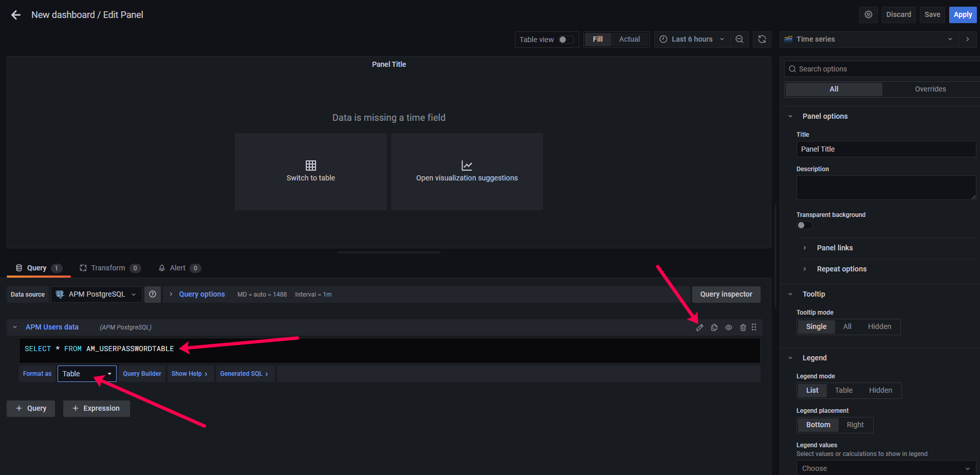The height and width of the screenshot is (475, 980).
Task: Open dashboard settings gear icon
Action: point(868,15)
